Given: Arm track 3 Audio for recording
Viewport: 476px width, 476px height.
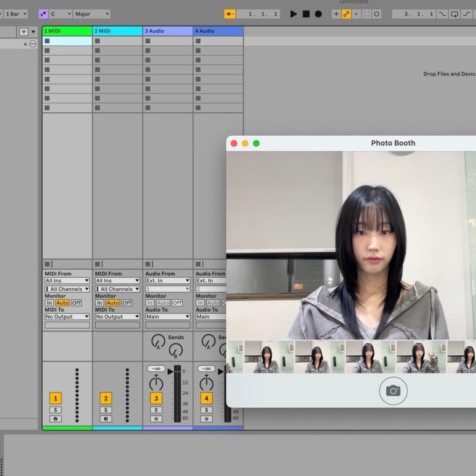Looking at the screenshot, I should point(156,419).
